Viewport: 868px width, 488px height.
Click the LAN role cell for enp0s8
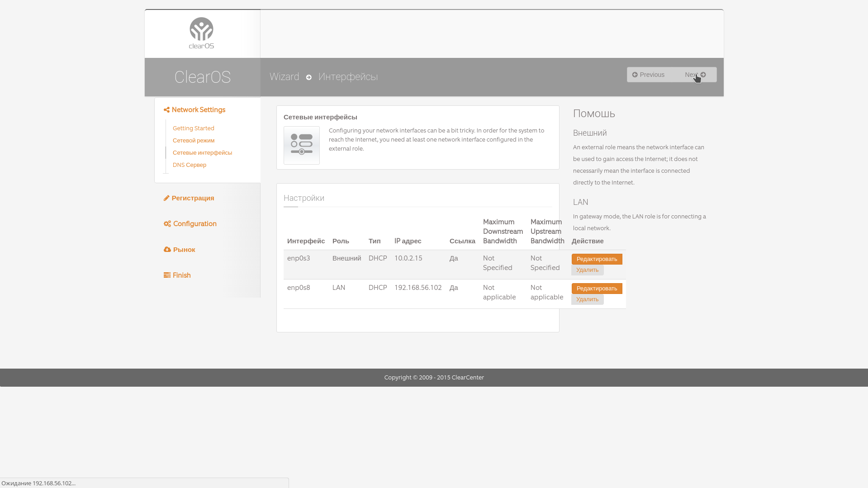pyautogui.click(x=339, y=288)
